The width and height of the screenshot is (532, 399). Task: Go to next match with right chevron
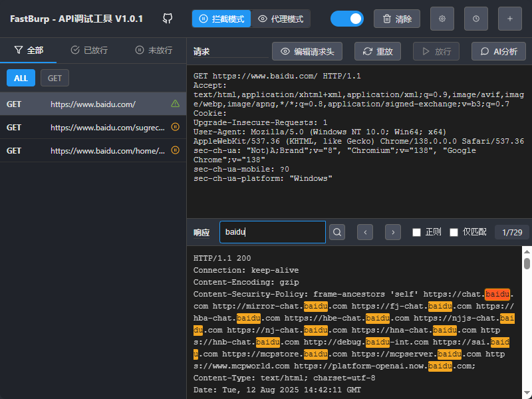[x=393, y=232]
